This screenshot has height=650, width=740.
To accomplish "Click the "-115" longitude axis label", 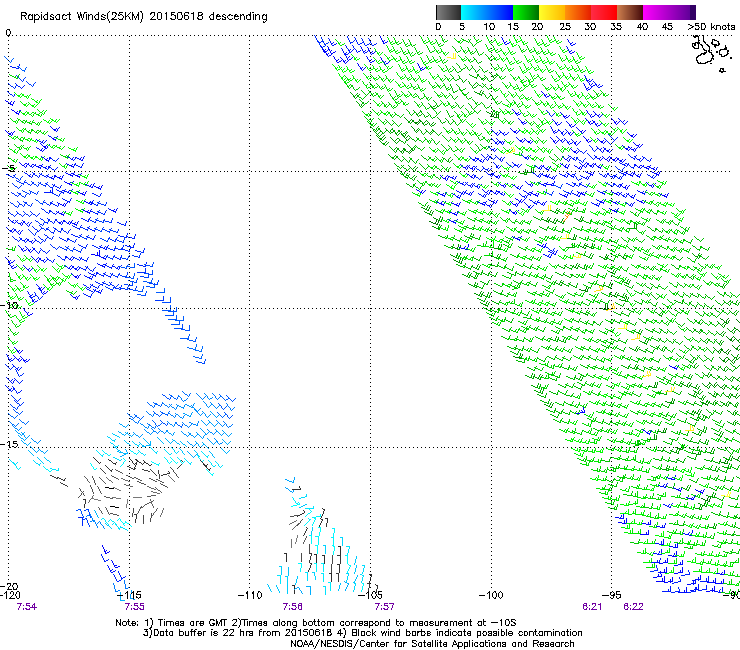I will click(x=129, y=595).
